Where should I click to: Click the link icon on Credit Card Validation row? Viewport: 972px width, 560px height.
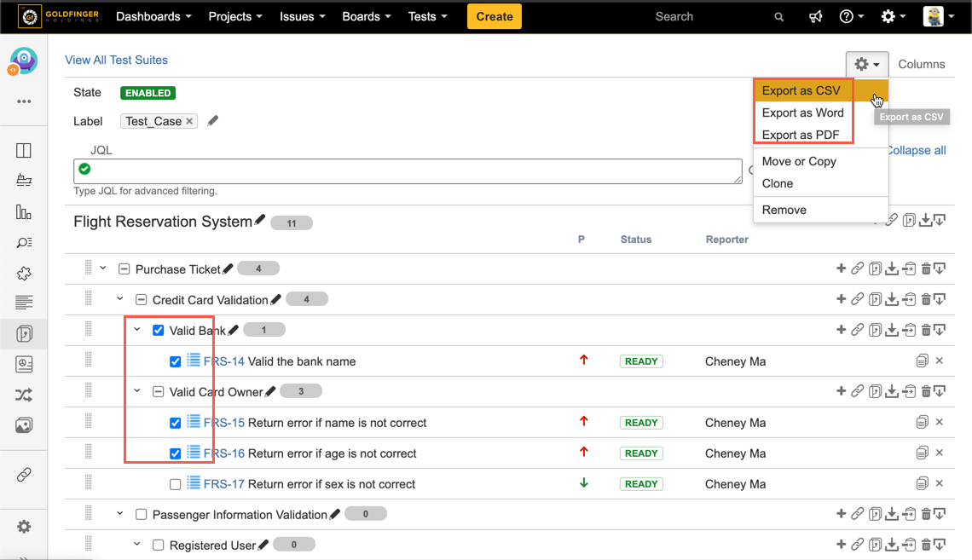coord(858,300)
